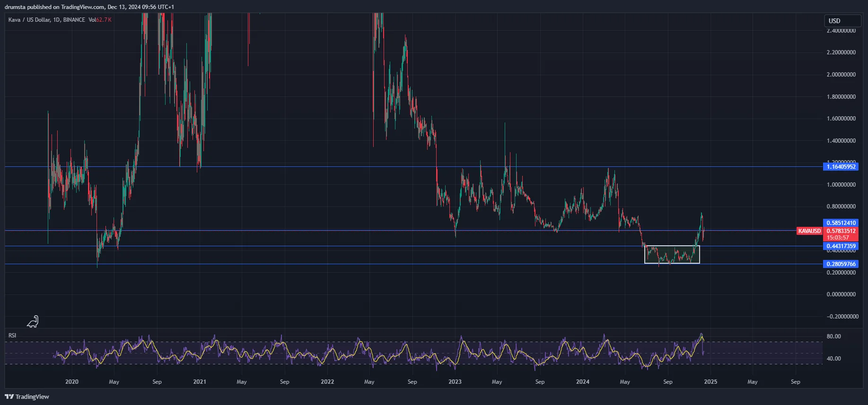Click the 2021 label on time axis
The width and height of the screenshot is (868, 405).
click(x=200, y=382)
